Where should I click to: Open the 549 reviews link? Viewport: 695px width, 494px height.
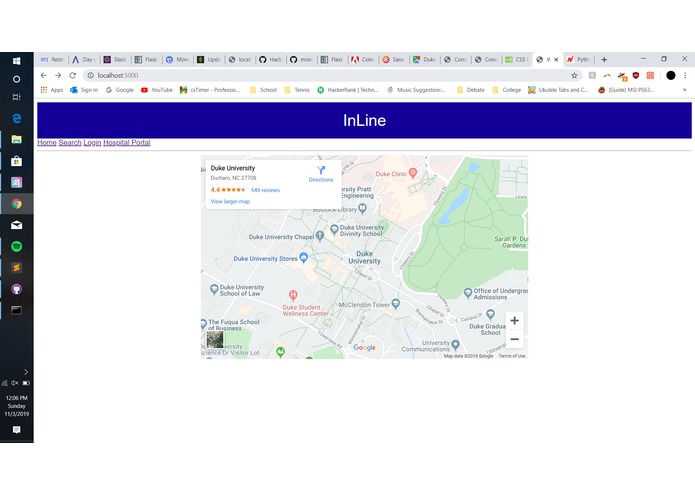pyautogui.click(x=265, y=190)
